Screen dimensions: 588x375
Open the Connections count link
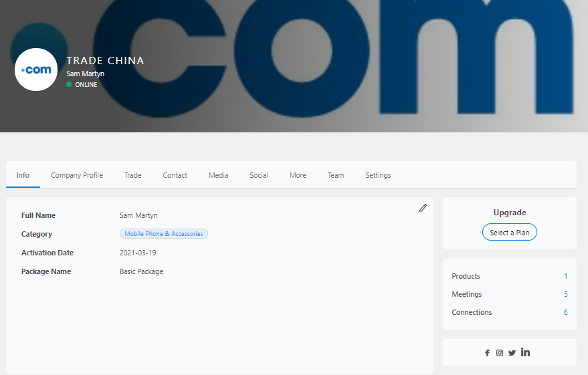tap(565, 312)
